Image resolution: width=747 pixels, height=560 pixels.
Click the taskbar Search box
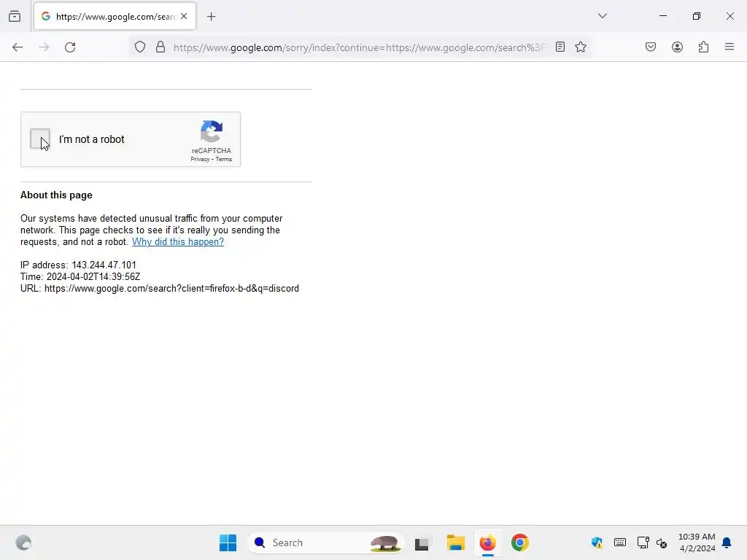[326, 542]
